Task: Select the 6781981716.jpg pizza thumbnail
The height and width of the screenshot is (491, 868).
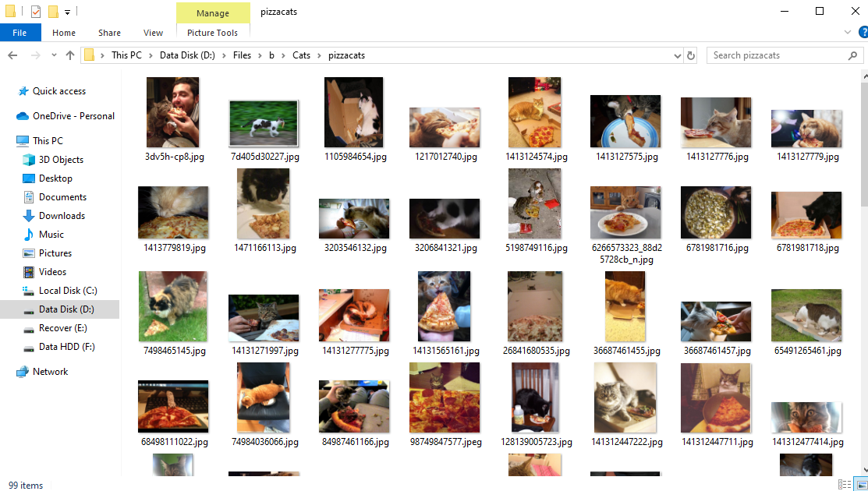Action: click(x=717, y=213)
